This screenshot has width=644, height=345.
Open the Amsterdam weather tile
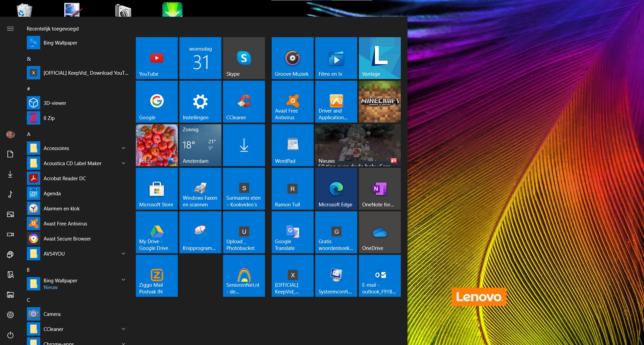pos(200,145)
